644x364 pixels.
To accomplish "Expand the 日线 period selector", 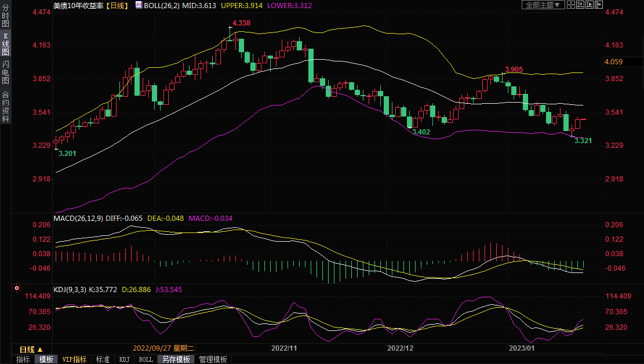I will coord(31,350).
